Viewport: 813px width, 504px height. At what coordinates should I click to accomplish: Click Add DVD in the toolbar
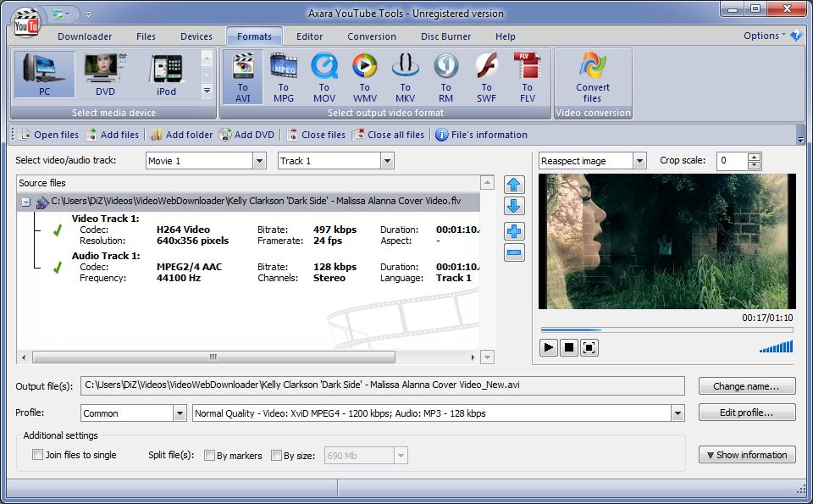coord(246,135)
